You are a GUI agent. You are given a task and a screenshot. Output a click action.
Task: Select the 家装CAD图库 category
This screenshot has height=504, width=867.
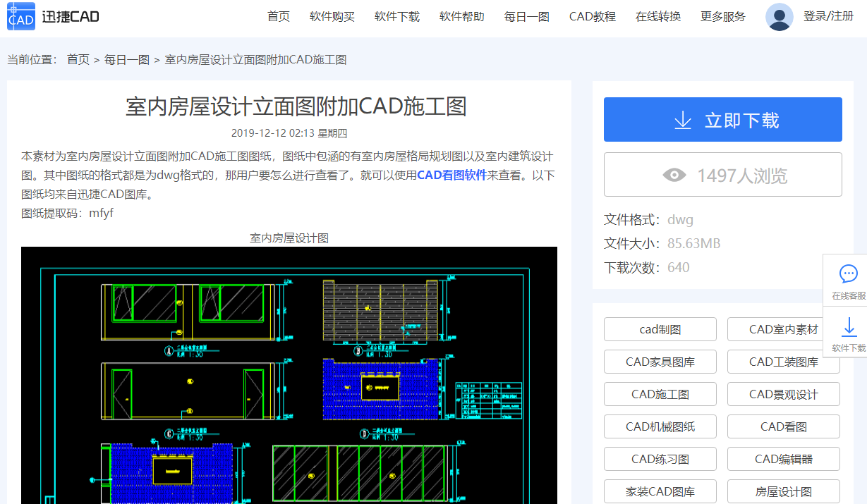(x=660, y=491)
